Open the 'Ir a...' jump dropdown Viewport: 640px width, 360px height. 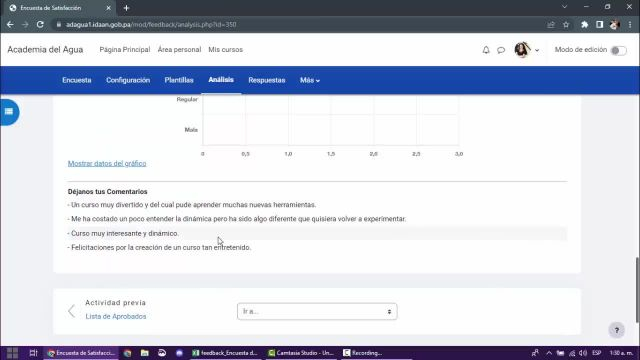click(317, 311)
